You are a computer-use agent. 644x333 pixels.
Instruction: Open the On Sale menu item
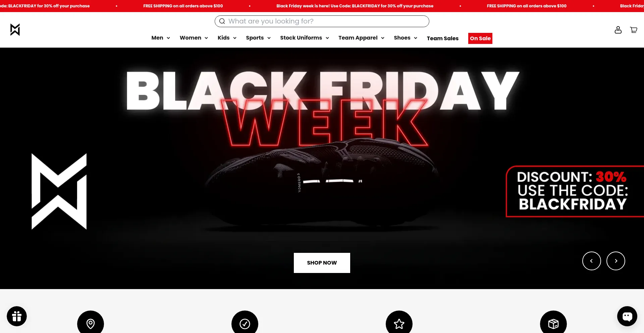tap(480, 38)
